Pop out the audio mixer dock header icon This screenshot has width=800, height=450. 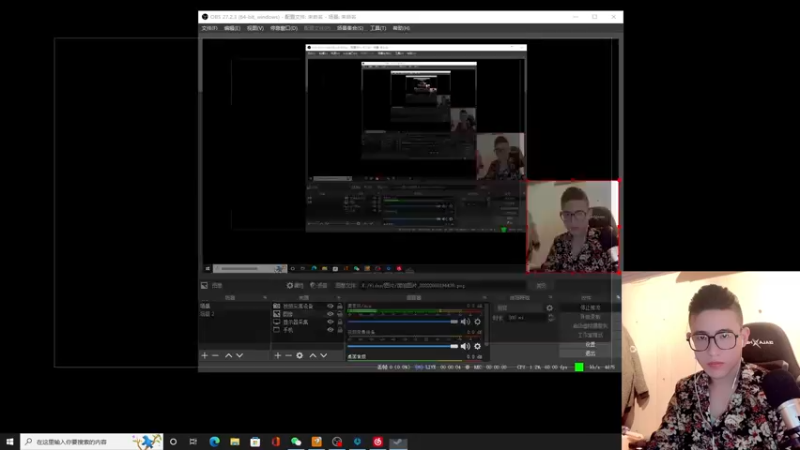[485, 297]
